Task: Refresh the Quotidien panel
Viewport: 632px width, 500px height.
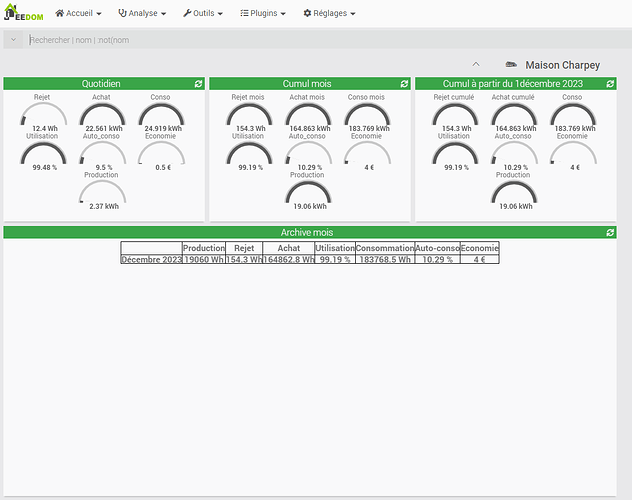Action: (x=198, y=84)
